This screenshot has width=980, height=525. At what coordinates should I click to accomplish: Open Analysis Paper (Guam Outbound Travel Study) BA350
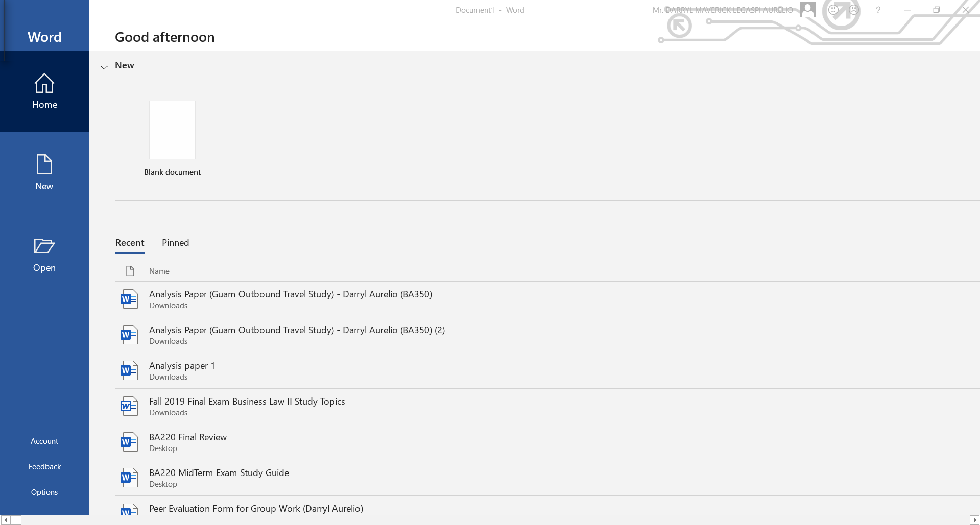point(547,299)
